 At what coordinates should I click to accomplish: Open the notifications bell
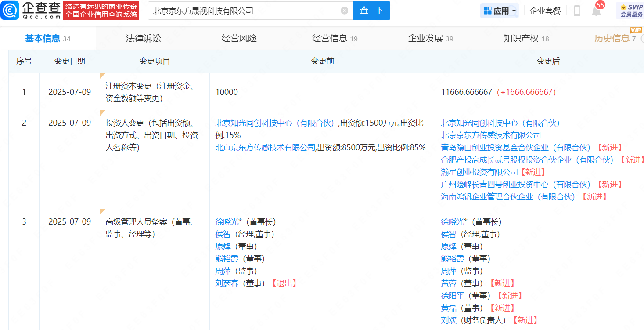596,11
